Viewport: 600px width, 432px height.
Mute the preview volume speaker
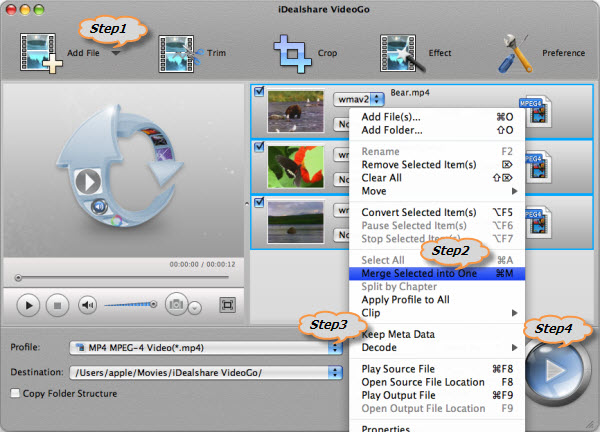(x=89, y=304)
